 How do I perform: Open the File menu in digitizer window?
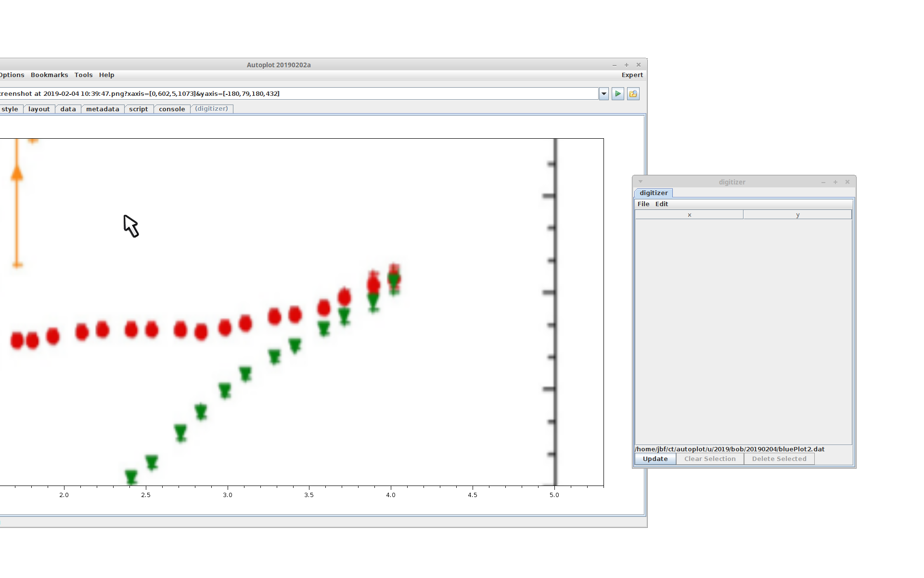(x=643, y=204)
